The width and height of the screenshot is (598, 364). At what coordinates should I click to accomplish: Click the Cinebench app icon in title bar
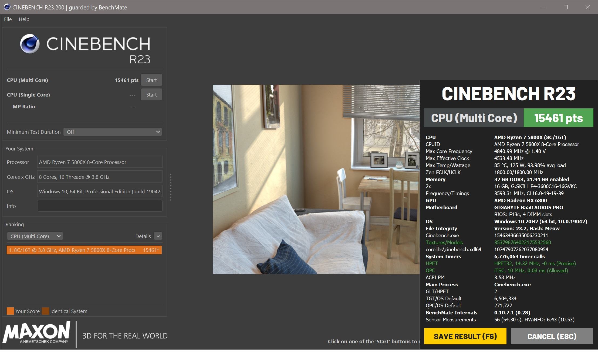[x=7, y=7]
